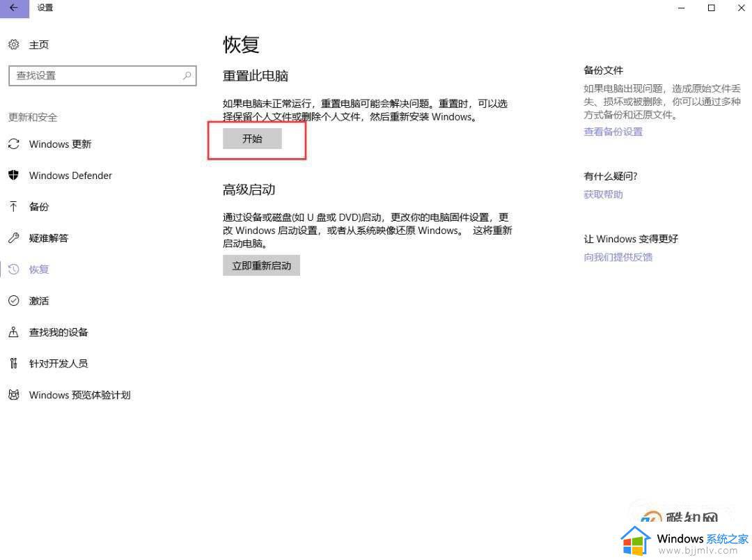Image resolution: width=752 pixels, height=560 pixels.
Task: Close the 设置 window
Action: click(x=741, y=8)
